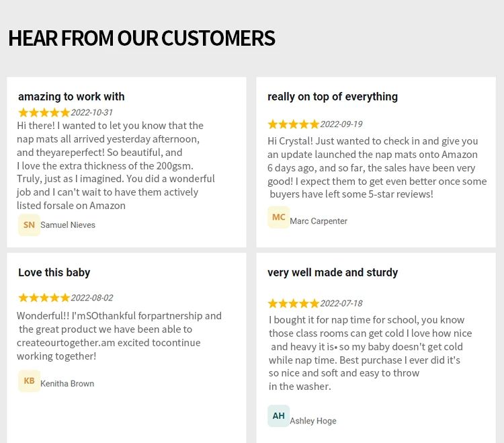Click review title very well made and sturdy

tap(333, 272)
